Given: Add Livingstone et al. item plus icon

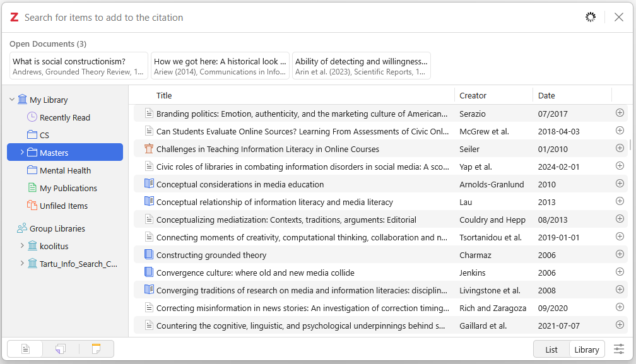Looking at the screenshot, I should click(x=620, y=290).
